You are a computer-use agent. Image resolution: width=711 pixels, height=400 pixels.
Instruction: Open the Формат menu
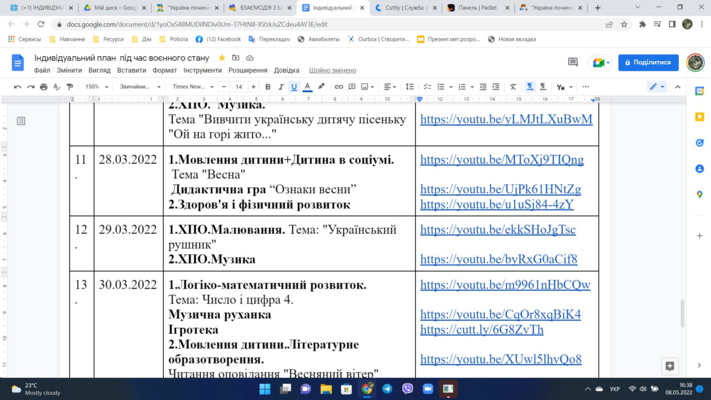tap(165, 70)
